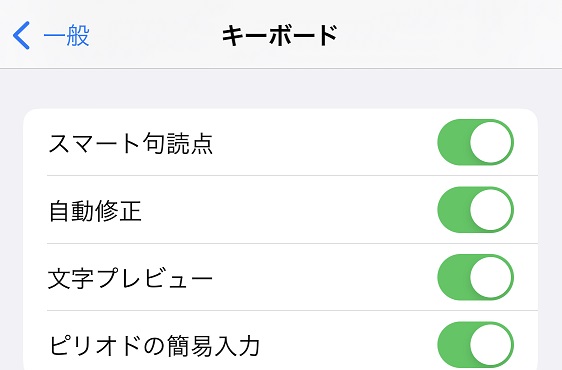Click the green track of the スマート句読点 switch

(453, 142)
